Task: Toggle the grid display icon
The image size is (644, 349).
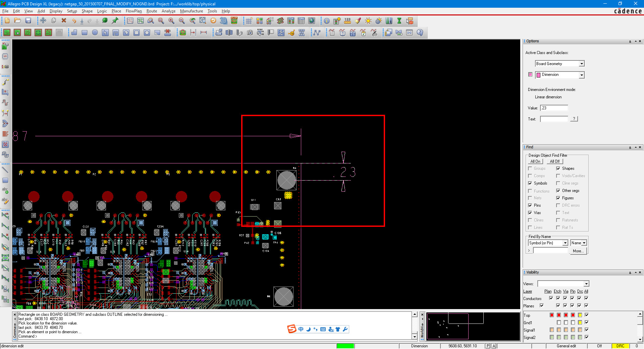Action: (x=249, y=21)
